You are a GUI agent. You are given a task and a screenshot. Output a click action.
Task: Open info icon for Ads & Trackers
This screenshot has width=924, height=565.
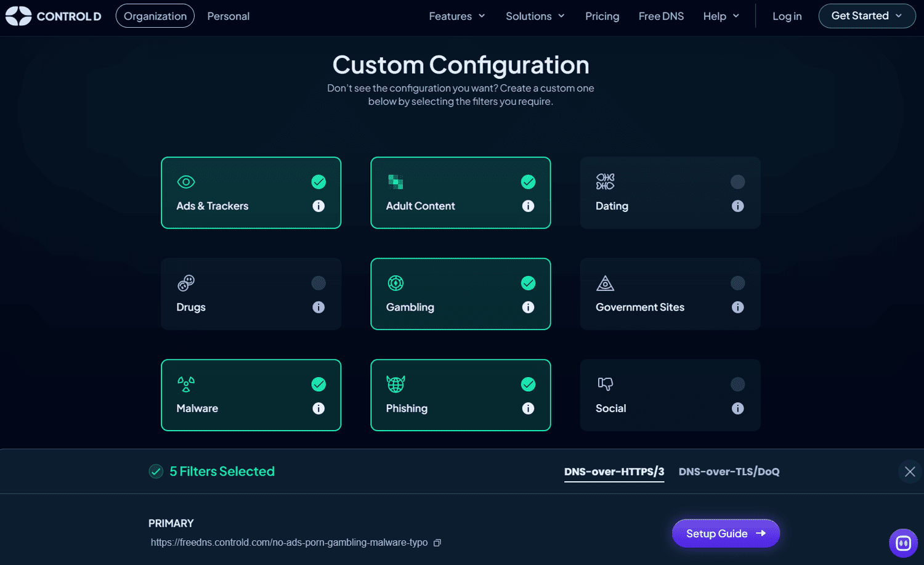318,206
